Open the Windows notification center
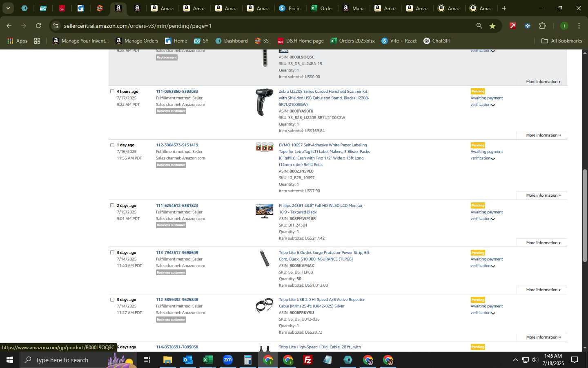 [575, 360]
